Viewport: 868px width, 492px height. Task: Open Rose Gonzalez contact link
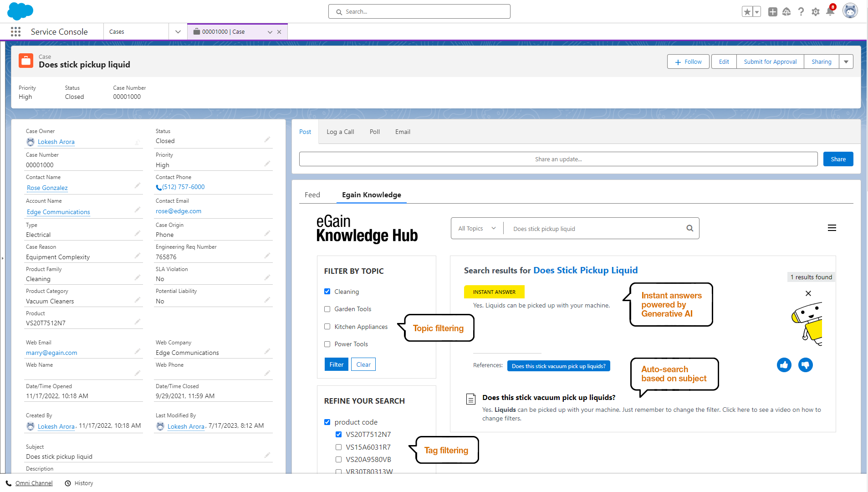point(47,188)
